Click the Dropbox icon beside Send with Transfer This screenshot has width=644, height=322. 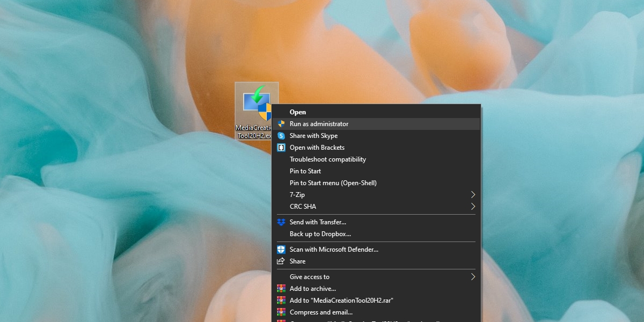[281, 222]
